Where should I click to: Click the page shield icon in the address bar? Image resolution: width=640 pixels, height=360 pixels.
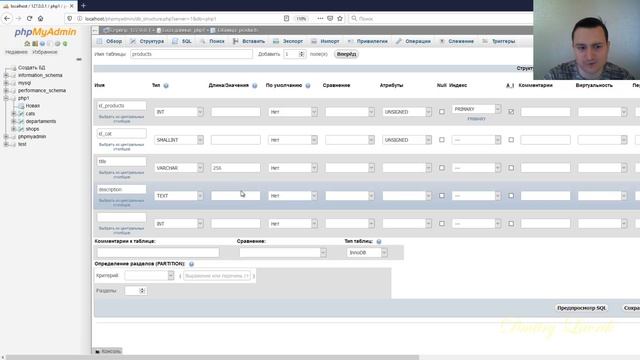(x=70, y=18)
